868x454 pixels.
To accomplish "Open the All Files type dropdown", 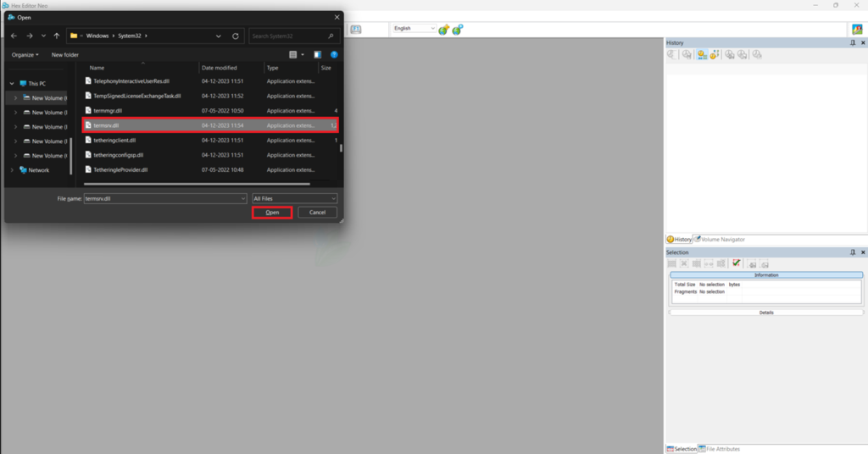I will point(294,198).
